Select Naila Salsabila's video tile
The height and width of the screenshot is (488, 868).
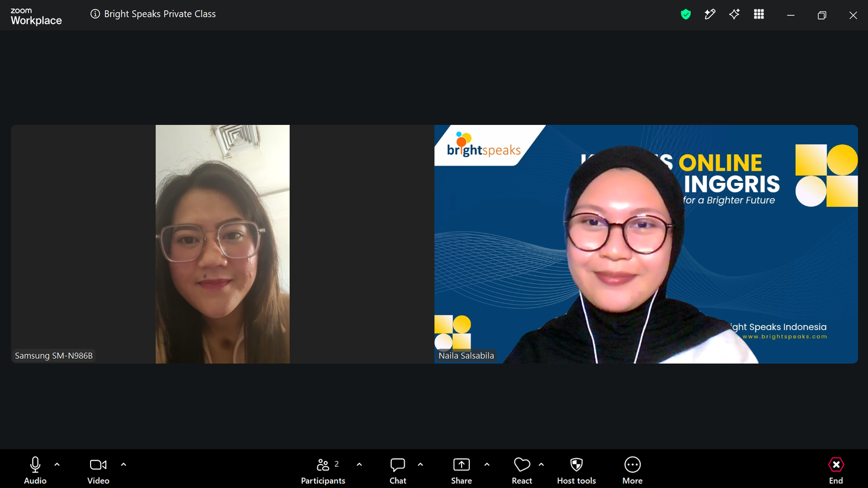646,244
